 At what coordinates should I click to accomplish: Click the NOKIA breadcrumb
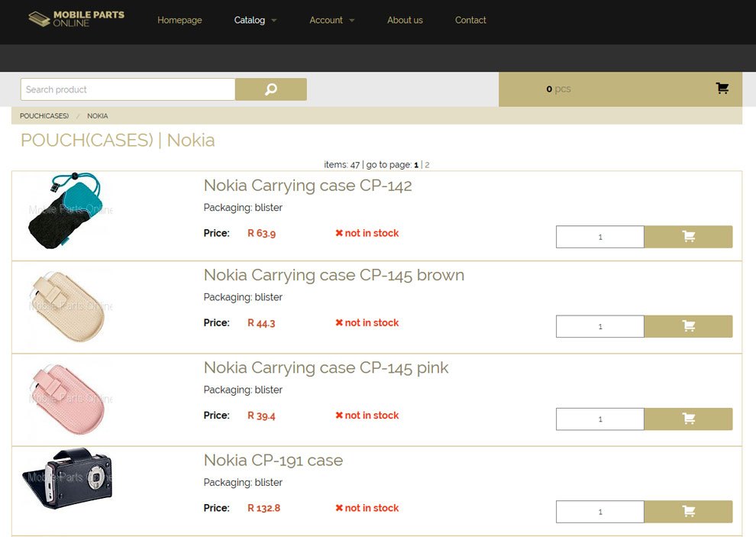click(x=98, y=116)
